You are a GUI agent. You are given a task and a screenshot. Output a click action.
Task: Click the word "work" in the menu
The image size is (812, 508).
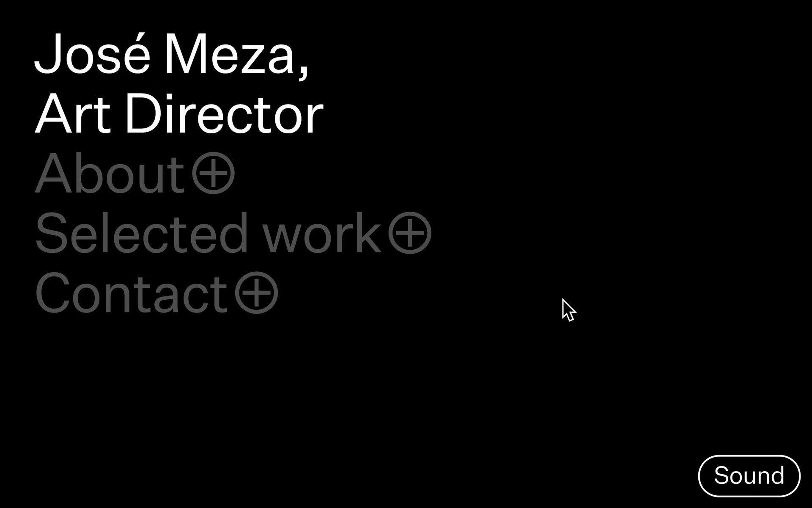(x=322, y=233)
